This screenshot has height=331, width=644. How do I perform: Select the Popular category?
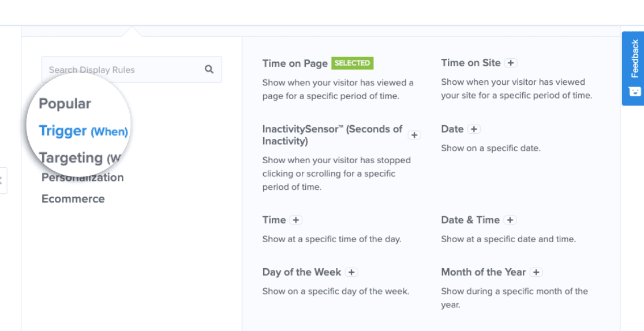point(65,103)
